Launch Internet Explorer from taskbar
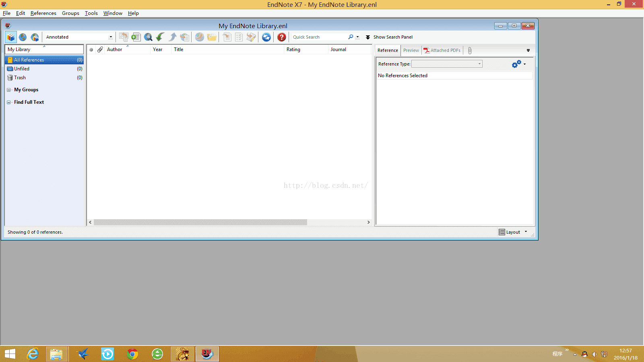 pos(33,354)
